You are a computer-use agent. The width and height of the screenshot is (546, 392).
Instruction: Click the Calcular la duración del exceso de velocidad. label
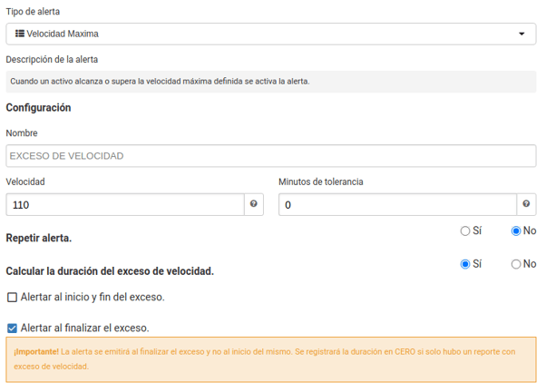(x=110, y=271)
